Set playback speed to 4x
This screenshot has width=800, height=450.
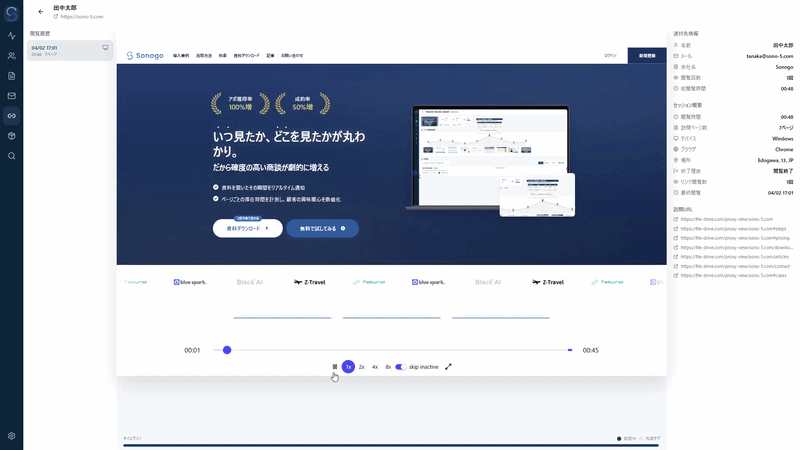pos(374,367)
